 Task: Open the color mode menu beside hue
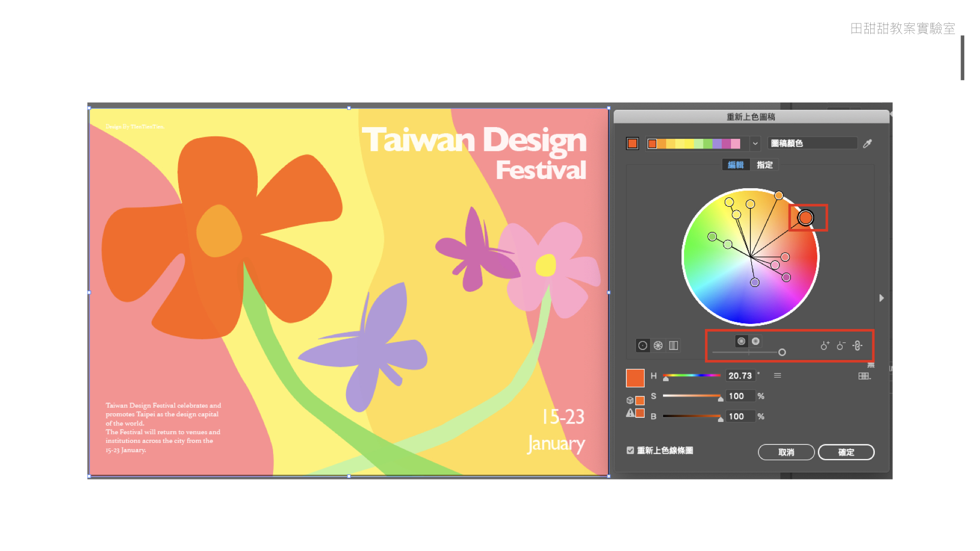pos(777,375)
